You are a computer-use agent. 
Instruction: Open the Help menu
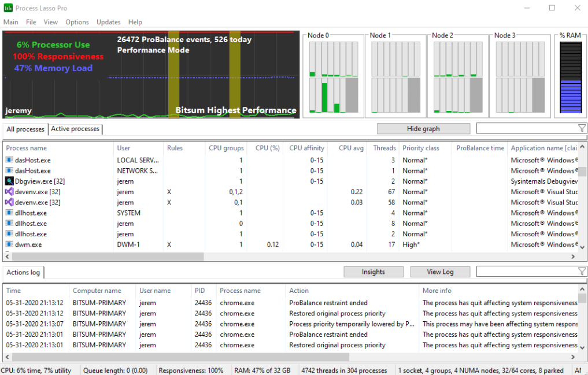pos(135,22)
